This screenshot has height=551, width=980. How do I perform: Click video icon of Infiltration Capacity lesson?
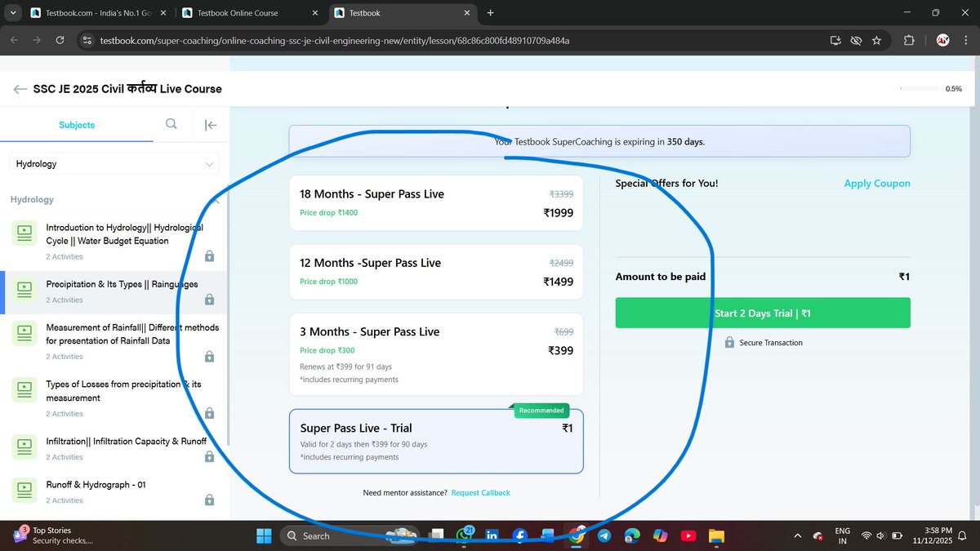coord(24,447)
